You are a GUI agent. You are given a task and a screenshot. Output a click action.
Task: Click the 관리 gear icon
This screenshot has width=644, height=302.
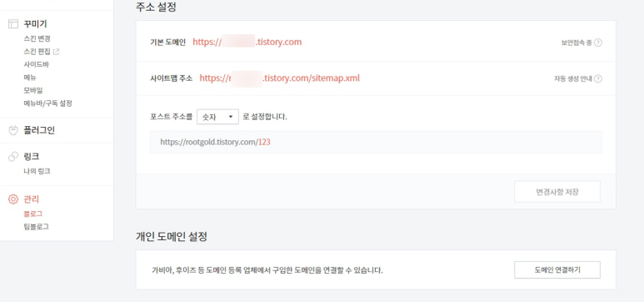pos(13,199)
